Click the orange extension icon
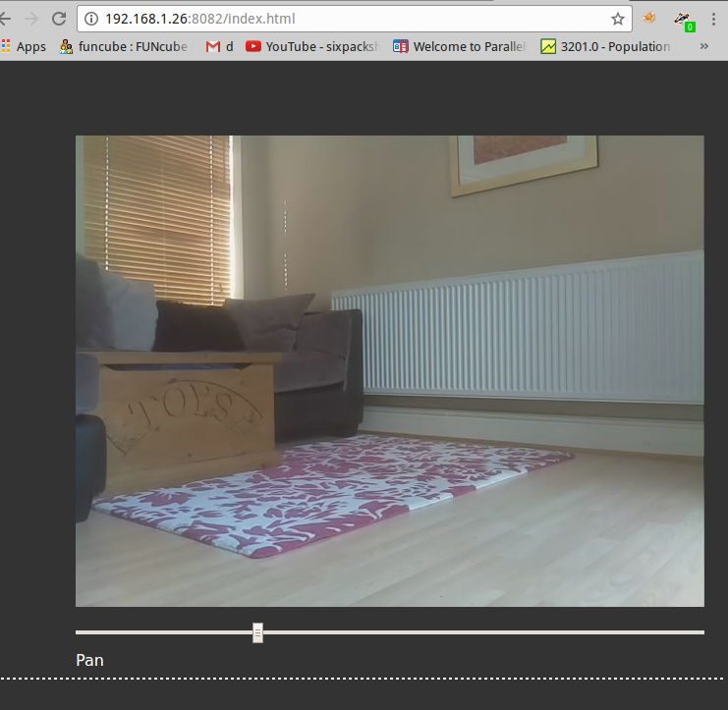 pyautogui.click(x=649, y=19)
